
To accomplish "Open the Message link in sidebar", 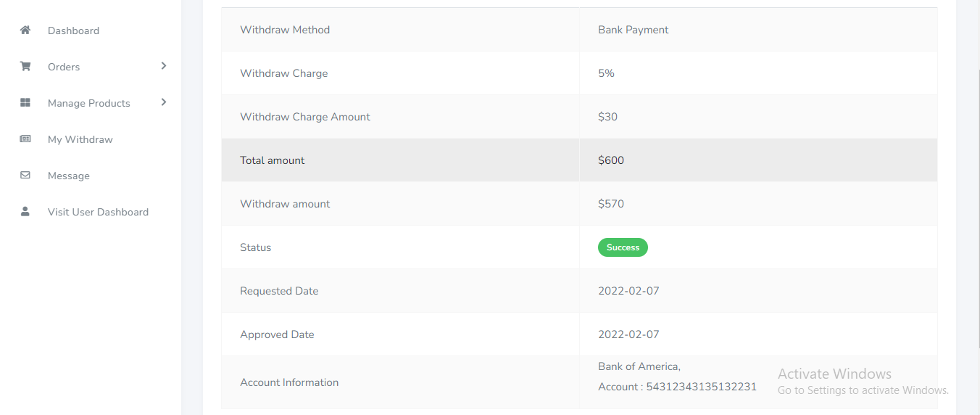I will point(69,176).
